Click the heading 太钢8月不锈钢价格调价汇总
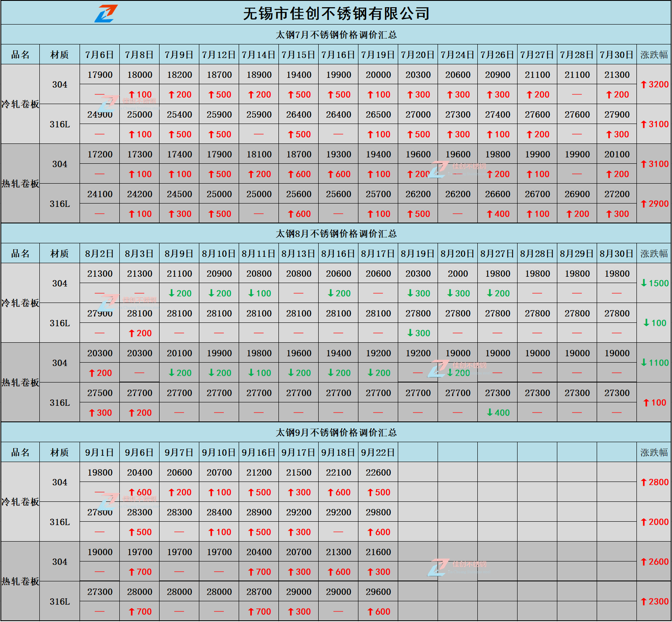 [x=336, y=234]
